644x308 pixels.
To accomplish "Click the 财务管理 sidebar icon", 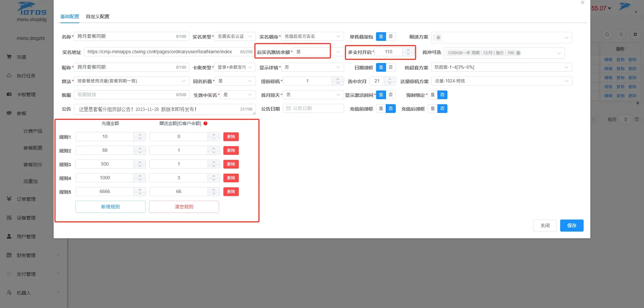I will click(x=9, y=255).
